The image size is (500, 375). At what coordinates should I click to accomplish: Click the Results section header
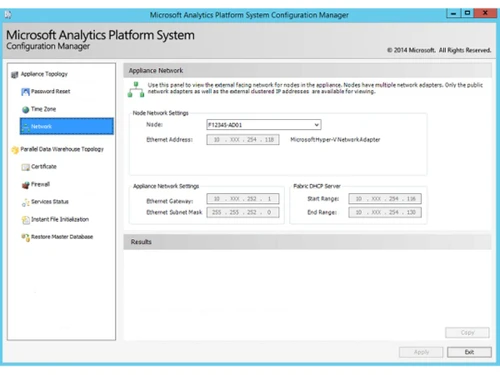click(307, 242)
